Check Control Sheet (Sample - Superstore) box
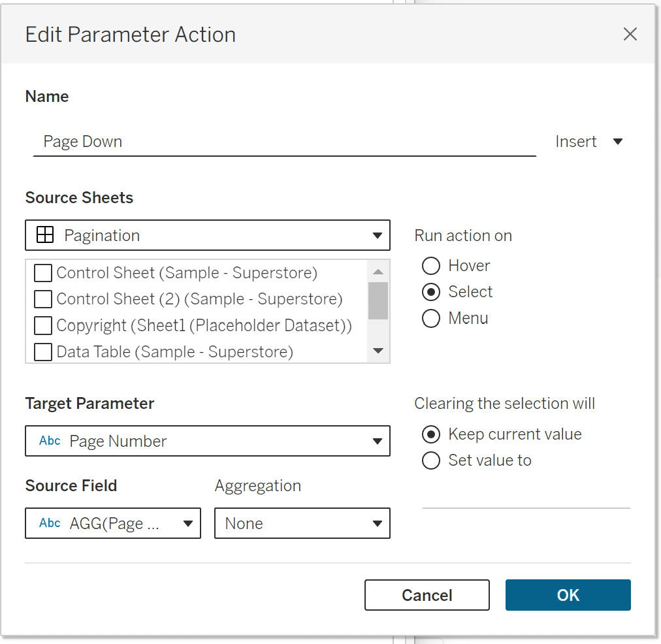This screenshot has width=661, height=644. [43, 273]
